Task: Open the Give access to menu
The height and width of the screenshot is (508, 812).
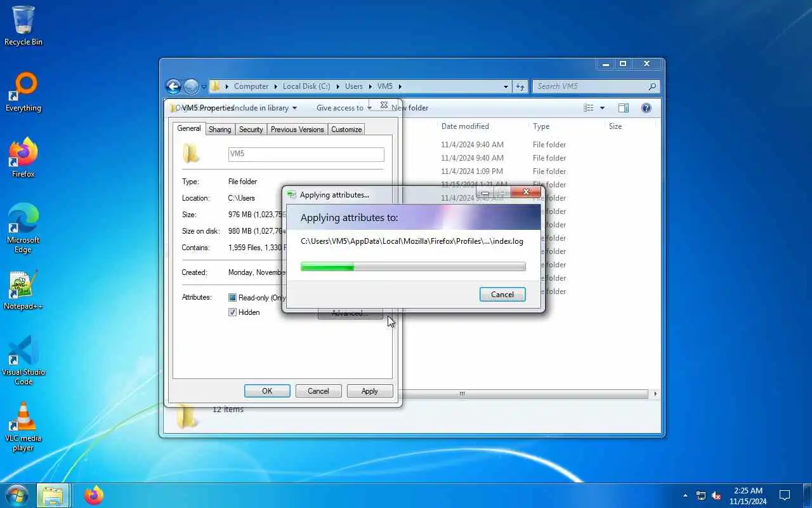Action: click(x=344, y=108)
